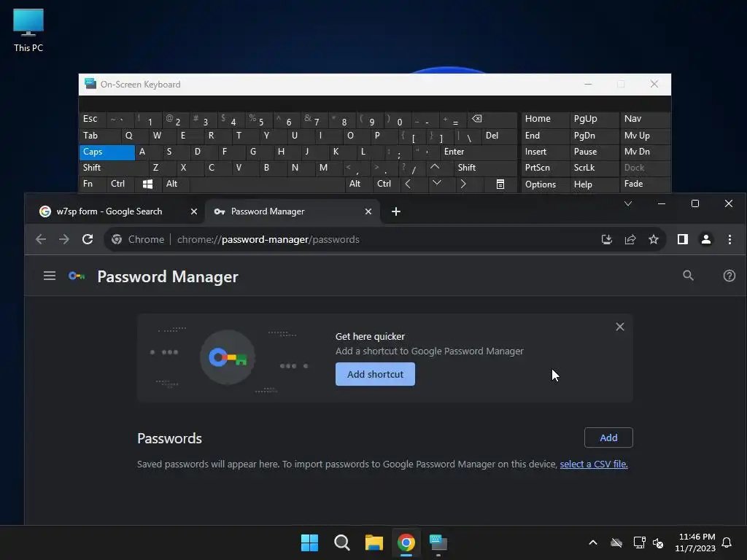Click context menu key on On-Screen Keyboard
The height and width of the screenshot is (560, 747).
[x=500, y=184]
